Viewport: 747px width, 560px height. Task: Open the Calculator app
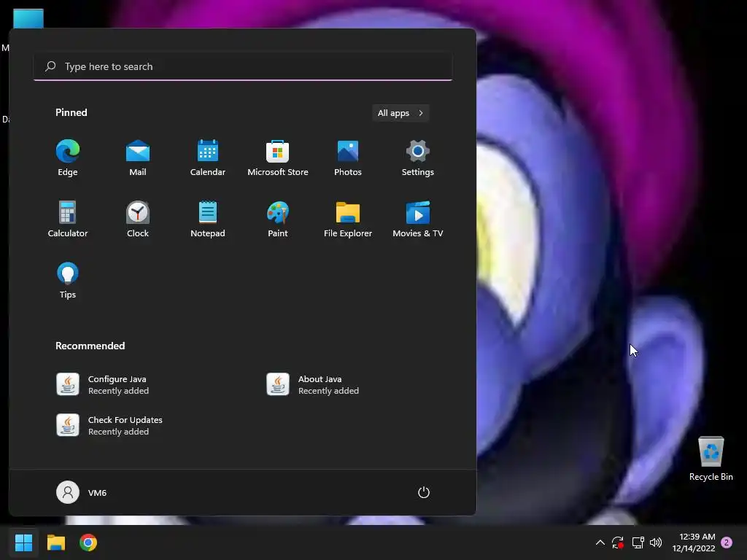pyautogui.click(x=68, y=219)
